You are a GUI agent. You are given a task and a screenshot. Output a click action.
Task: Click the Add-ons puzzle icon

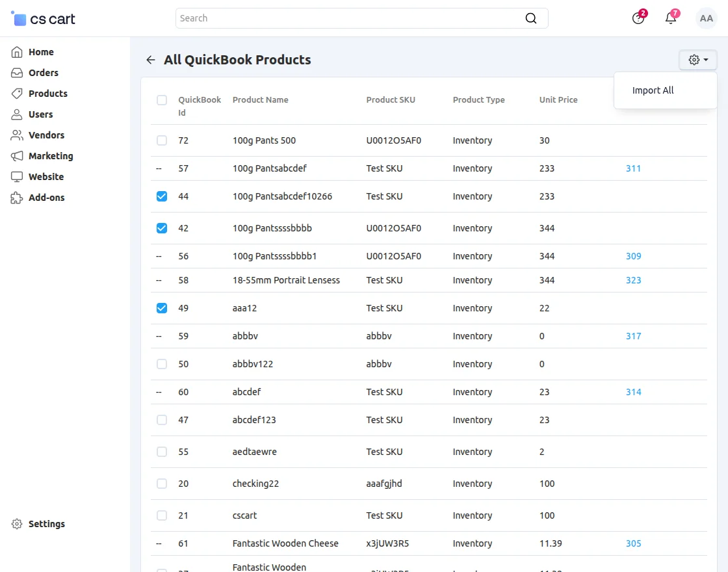point(17,198)
